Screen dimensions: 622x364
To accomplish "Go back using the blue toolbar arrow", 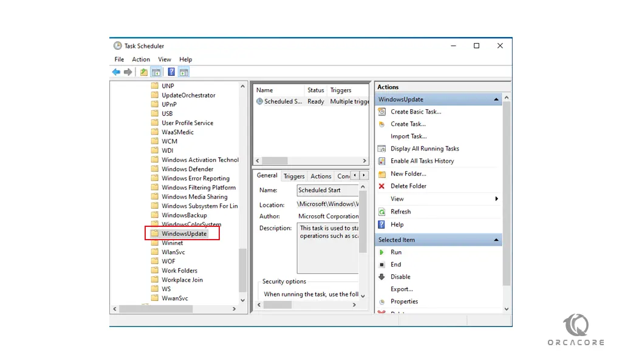I will (x=116, y=72).
